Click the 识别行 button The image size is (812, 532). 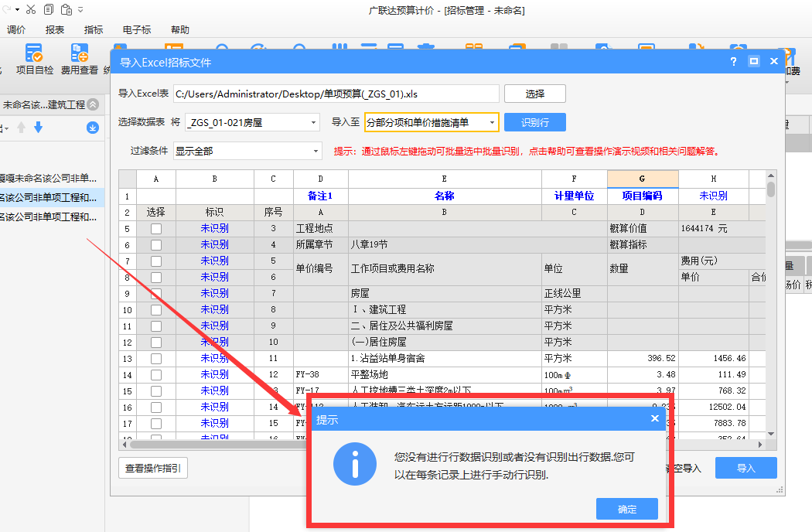pos(535,122)
